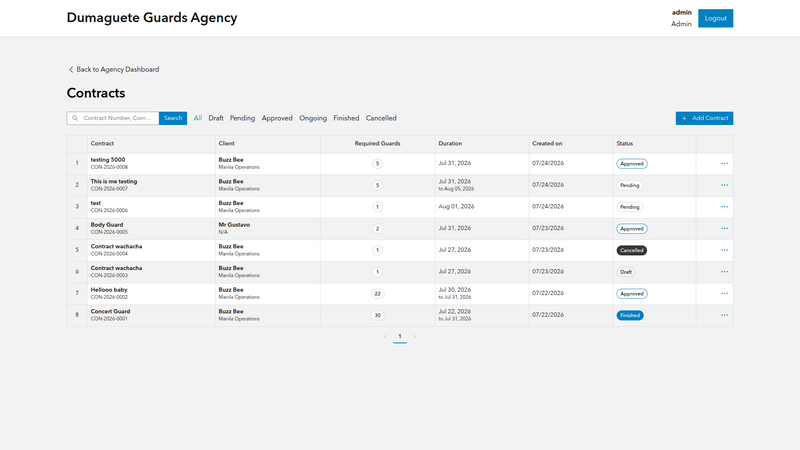
Task: Log out with the Logout button
Action: (x=715, y=18)
